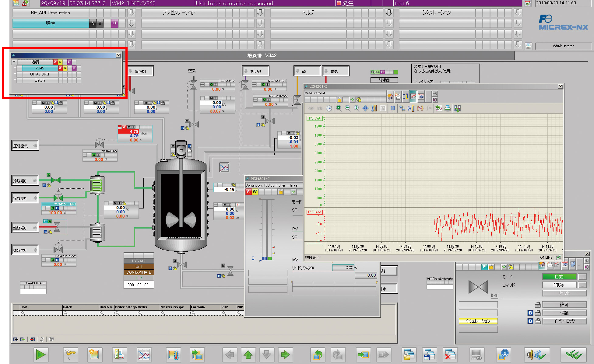Click the 保護 button
This screenshot has width=594, height=364.
564,313
